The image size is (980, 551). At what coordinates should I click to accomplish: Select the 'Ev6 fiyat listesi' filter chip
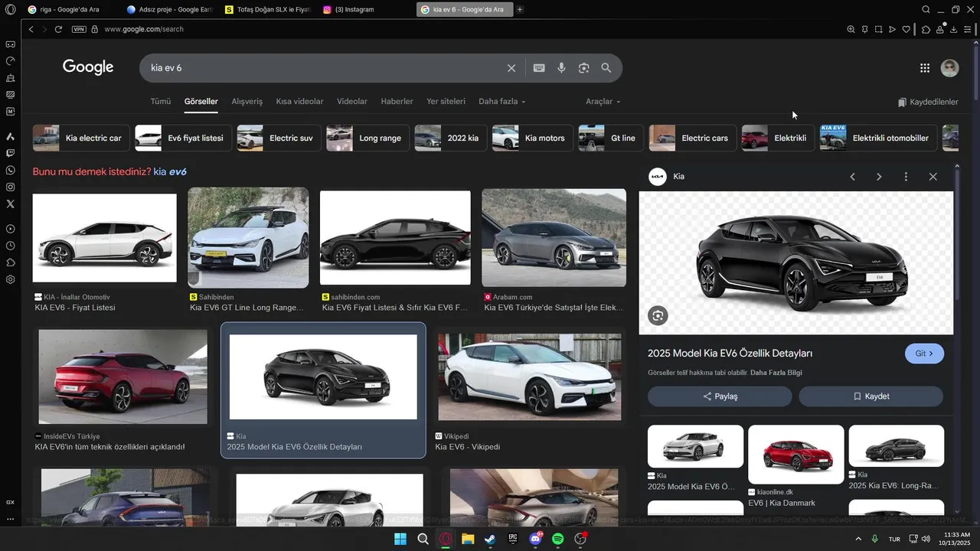coord(183,138)
